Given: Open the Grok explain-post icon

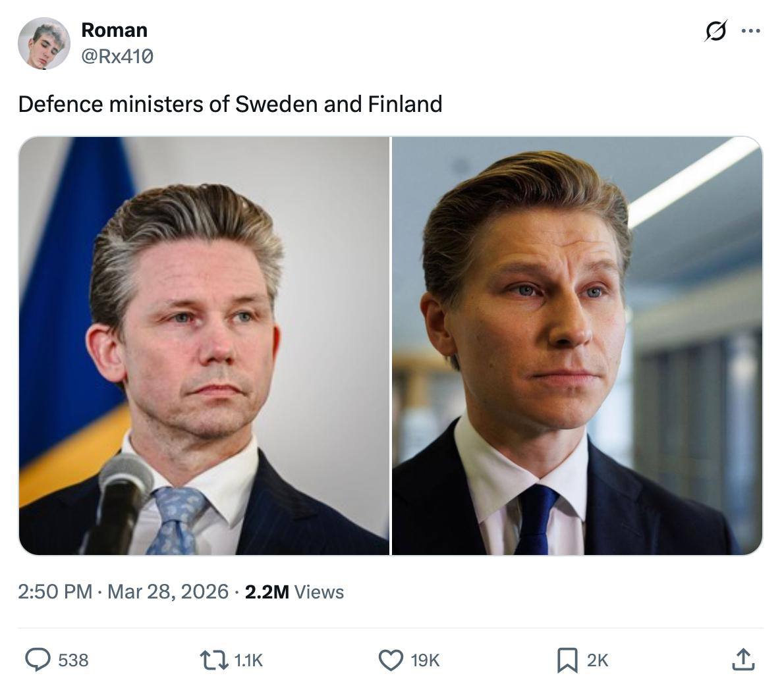Looking at the screenshot, I should point(715,31).
